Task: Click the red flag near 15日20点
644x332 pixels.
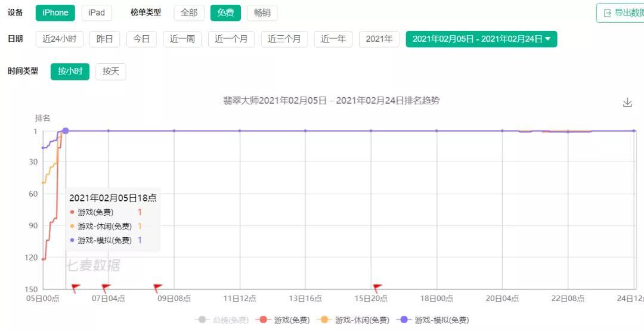Action: [x=377, y=288]
